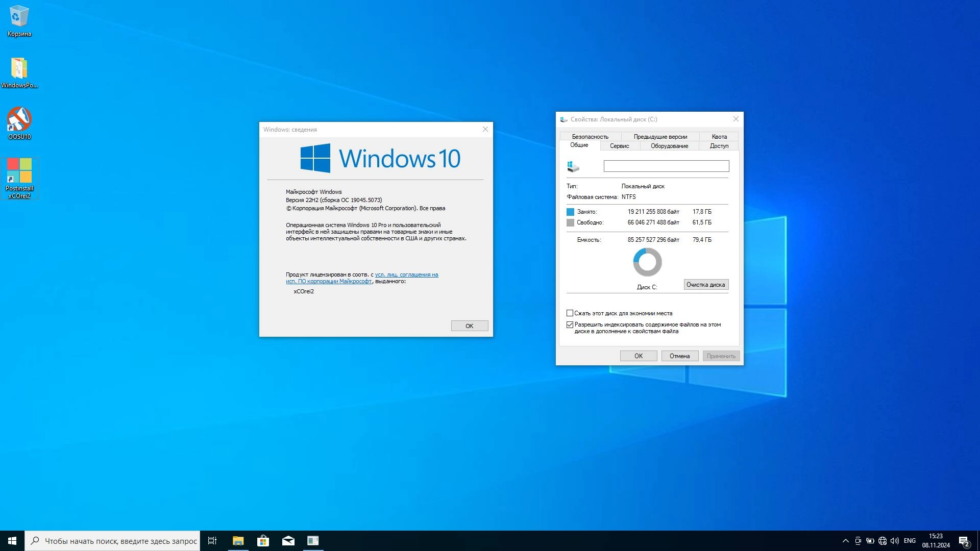Switch to the Безопасность tab

[590, 137]
